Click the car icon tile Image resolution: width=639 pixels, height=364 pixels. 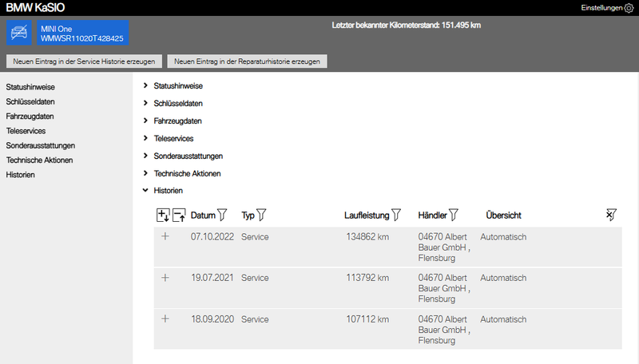[18, 33]
